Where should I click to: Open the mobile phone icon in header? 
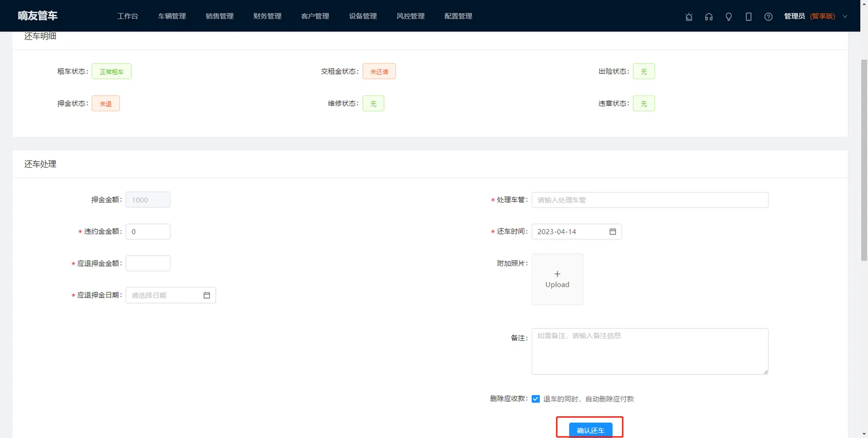(x=749, y=17)
